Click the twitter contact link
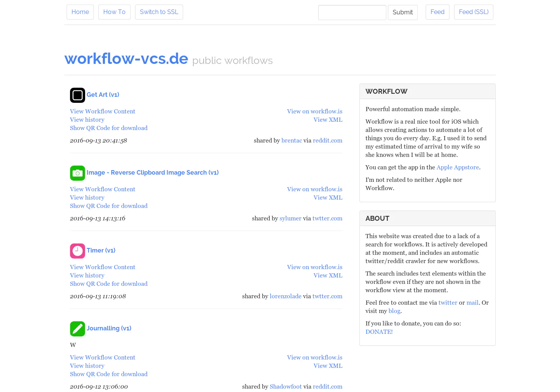The width and height of the screenshot is (560, 392). (448, 302)
